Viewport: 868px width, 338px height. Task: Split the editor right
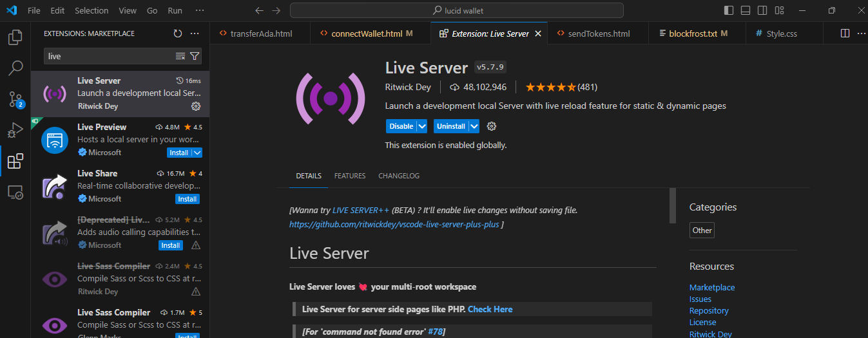[x=845, y=33]
